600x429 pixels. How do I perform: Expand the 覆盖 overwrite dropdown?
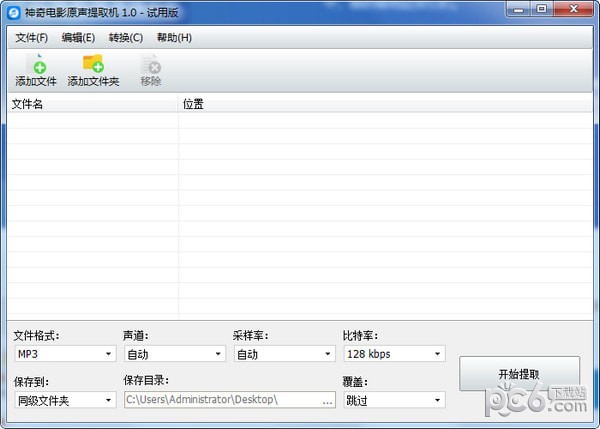coord(393,400)
